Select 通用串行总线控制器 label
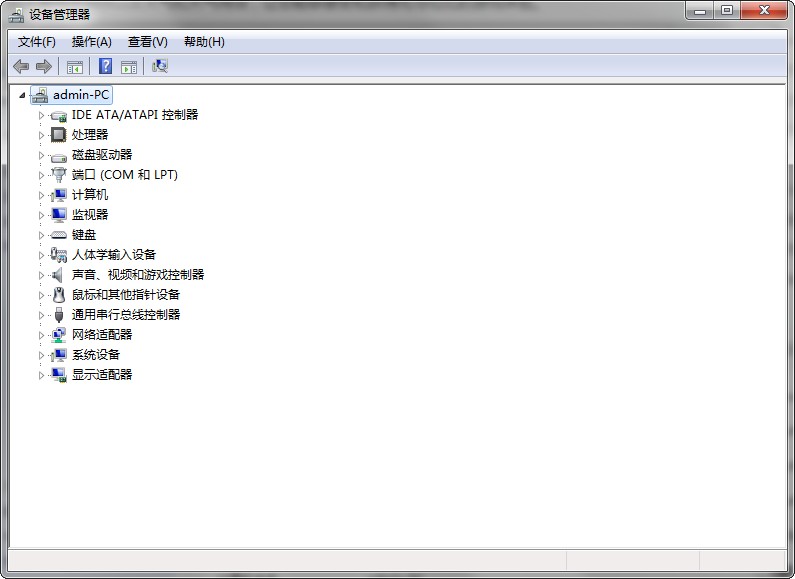This screenshot has width=795, height=579. click(x=126, y=315)
